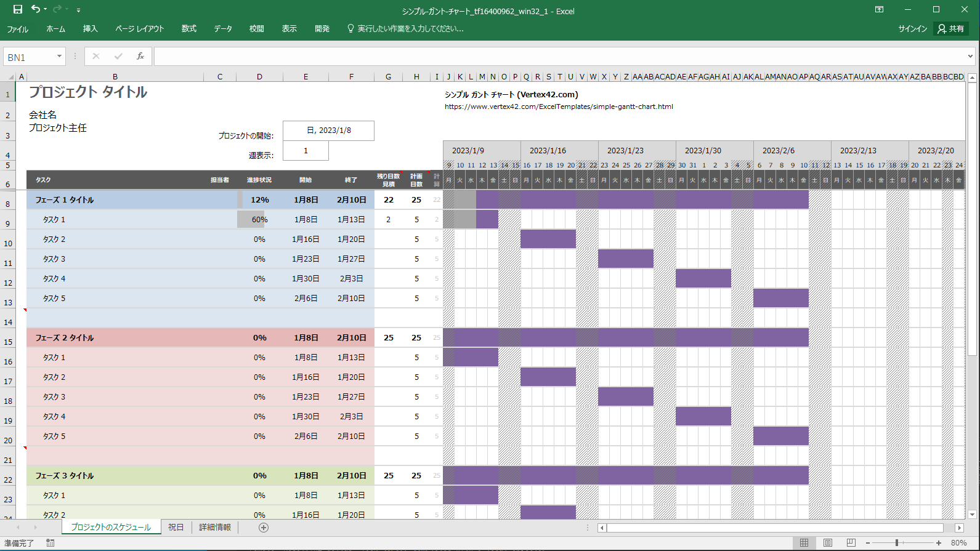Click the 共有 share button
Image resolution: width=980 pixels, height=551 pixels.
[951, 29]
